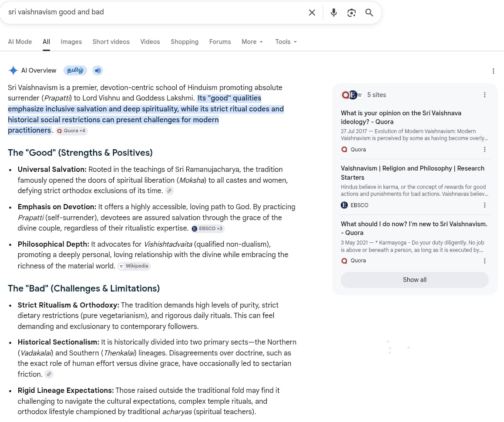Image resolution: width=504 pixels, height=422 pixels.
Task: Click Show all sources button
Action: tap(414, 280)
